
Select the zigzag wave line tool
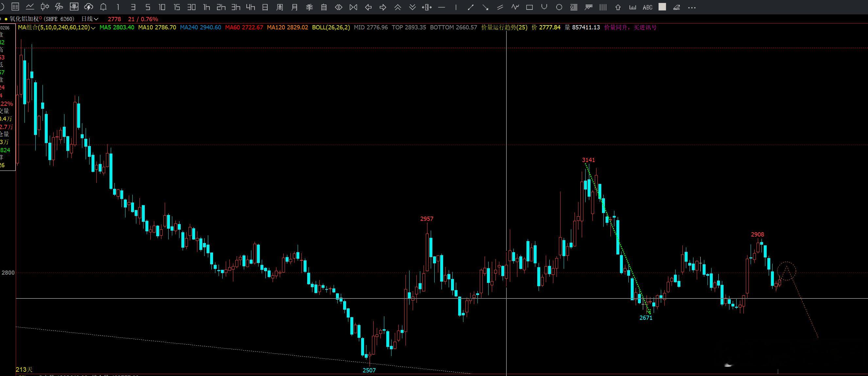tap(515, 7)
